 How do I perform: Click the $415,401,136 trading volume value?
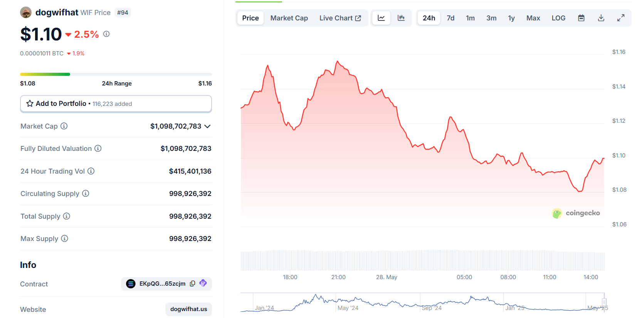[x=190, y=171]
